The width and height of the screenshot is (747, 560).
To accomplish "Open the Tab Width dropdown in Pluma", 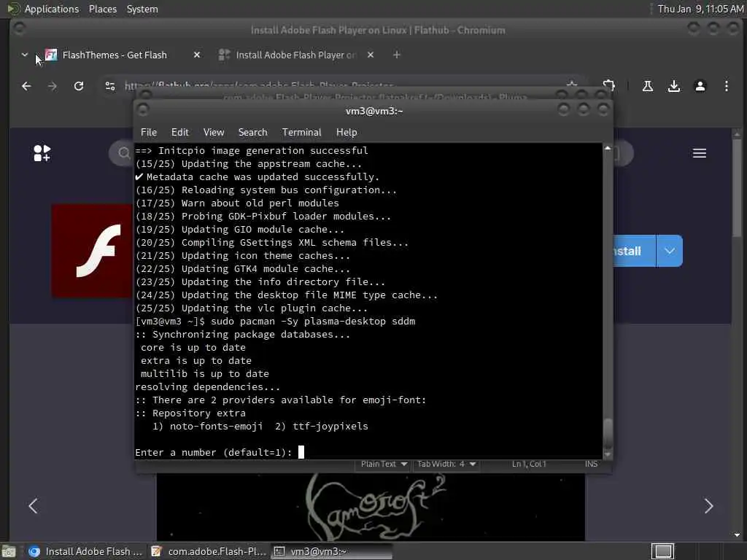I will [x=446, y=464].
